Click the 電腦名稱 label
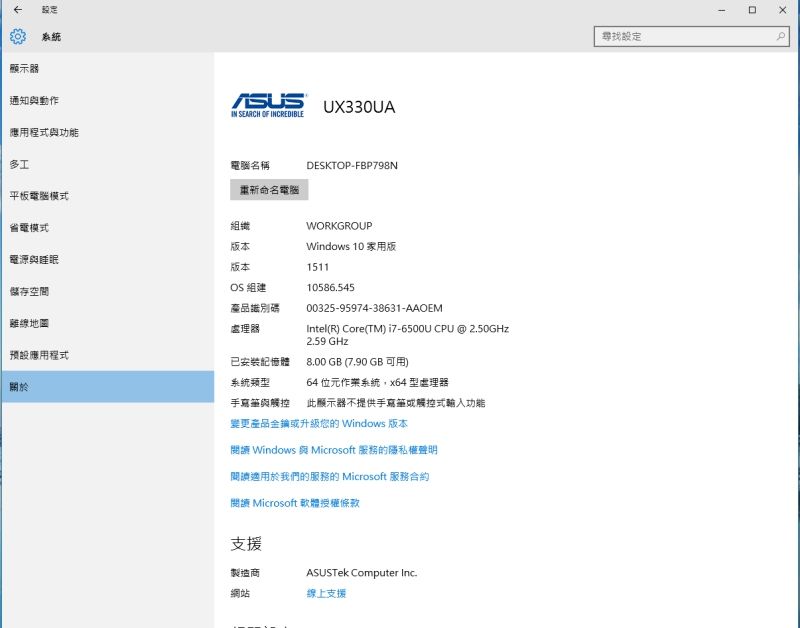This screenshot has width=800, height=628. click(x=250, y=165)
